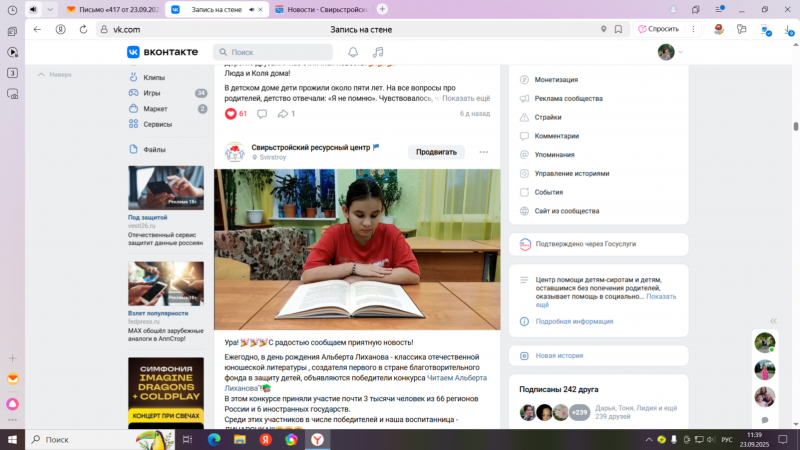Open profile menu arrow by avatar
800x450 pixels.
pos(680,52)
